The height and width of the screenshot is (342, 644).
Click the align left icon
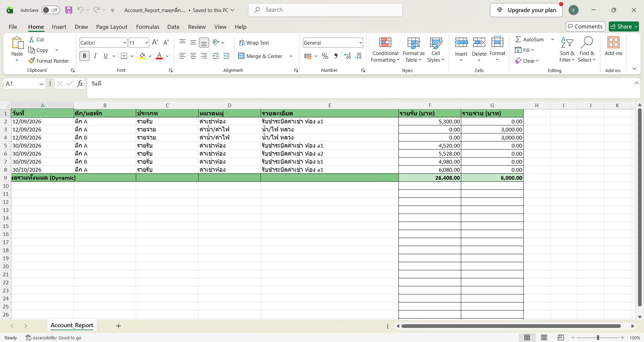182,56
